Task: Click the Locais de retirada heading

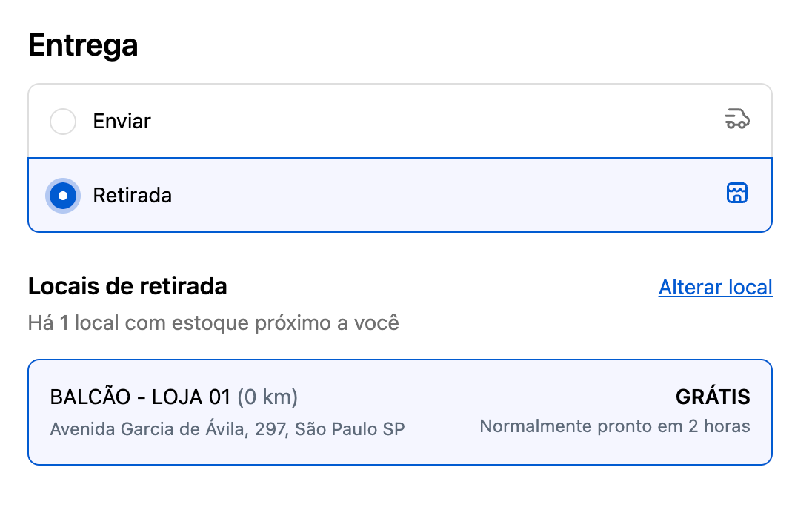Action: coord(127,286)
